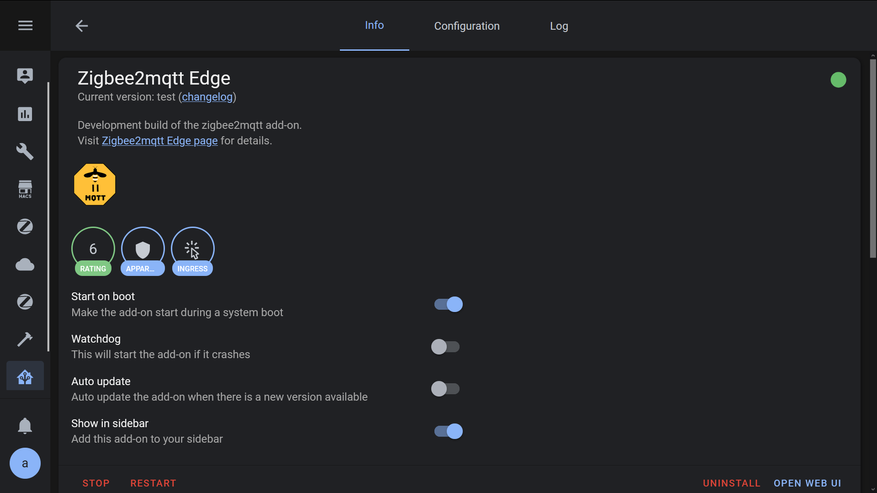Open the cloud icon in sidebar

pos(25,264)
